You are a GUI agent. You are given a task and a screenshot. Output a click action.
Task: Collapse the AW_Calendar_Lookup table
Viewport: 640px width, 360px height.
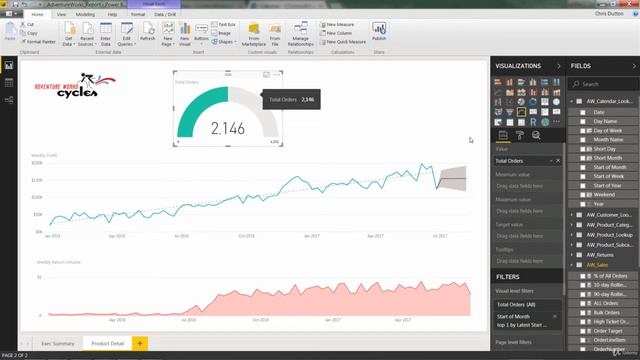(x=572, y=101)
